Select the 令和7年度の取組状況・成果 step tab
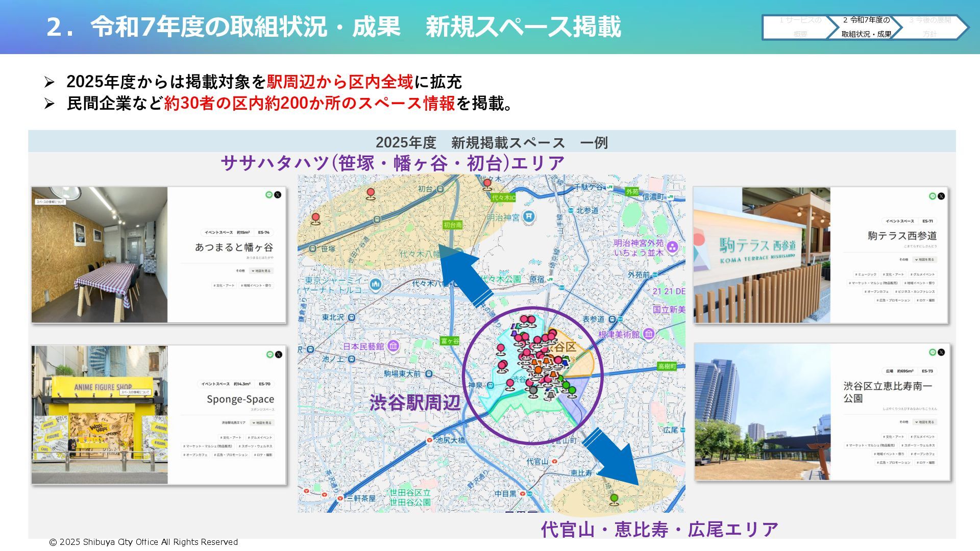The image size is (980, 551). 866,27
